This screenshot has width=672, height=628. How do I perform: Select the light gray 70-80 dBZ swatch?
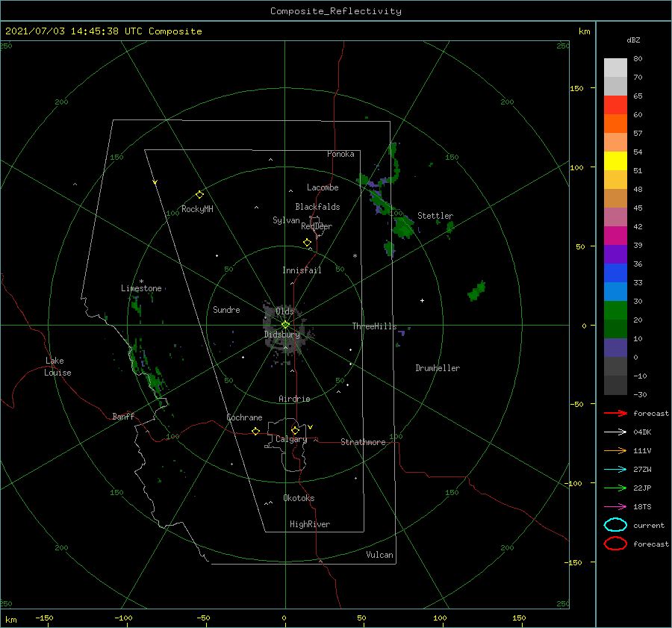tap(615, 68)
